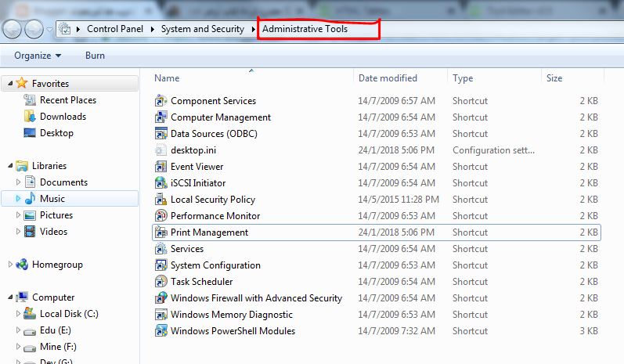Click date '14/5/2015 11:28 PM'
The height and width of the screenshot is (364, 624).
399,200
